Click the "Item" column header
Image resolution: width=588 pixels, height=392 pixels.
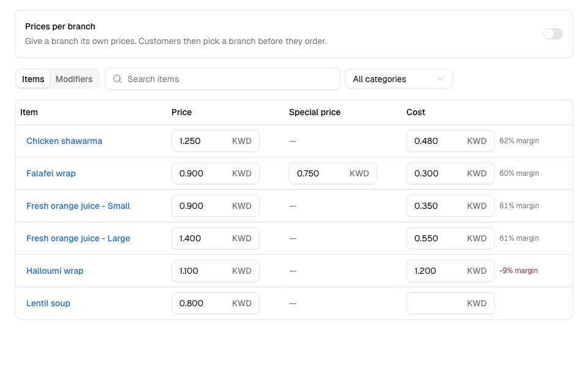click(x=29, y=112)
